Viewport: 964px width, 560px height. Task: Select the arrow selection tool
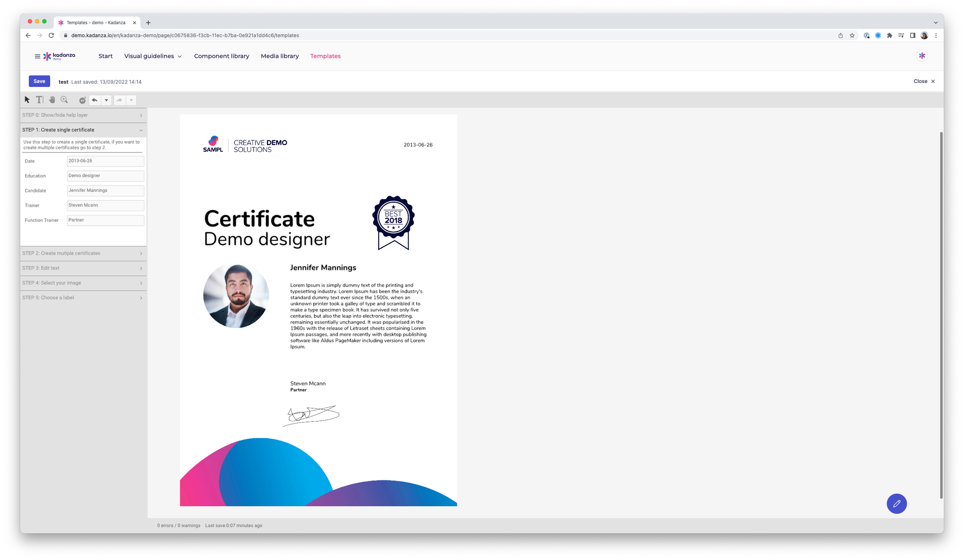click(26, 99)
